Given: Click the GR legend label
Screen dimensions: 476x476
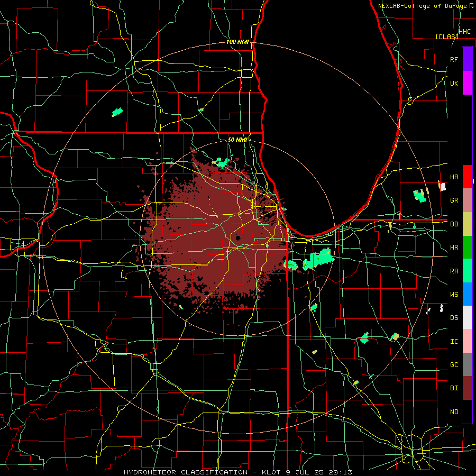Looking at the screenshot, I should click(454, 200).
